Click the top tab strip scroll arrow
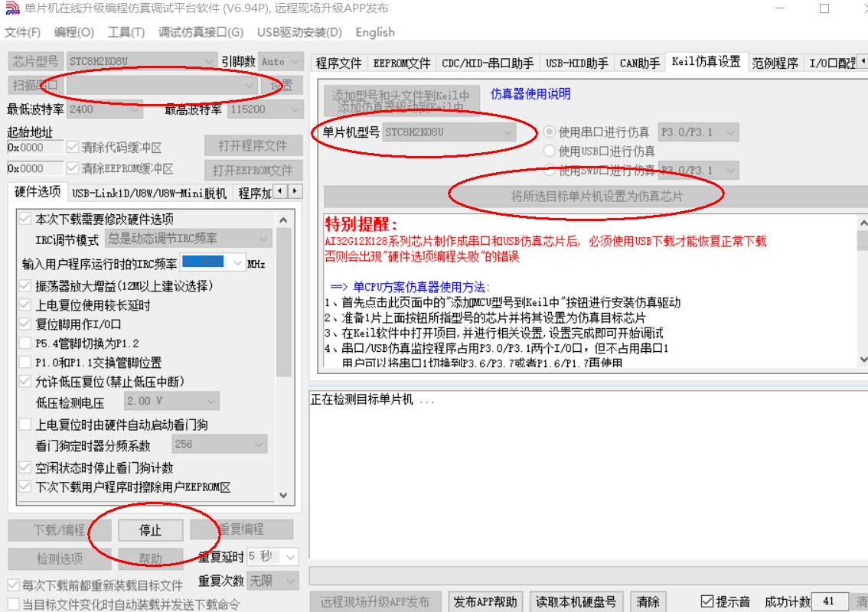 coord(863,60)
